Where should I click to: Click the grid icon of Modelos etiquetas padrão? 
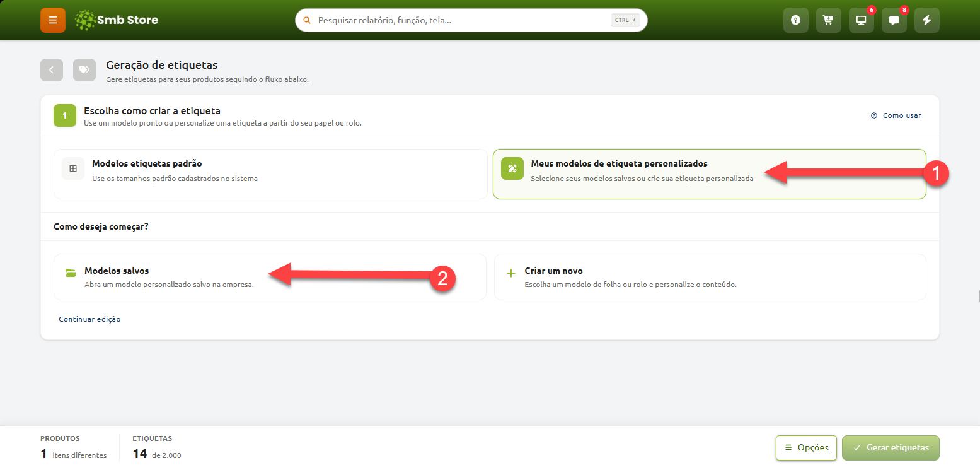click(73, 168)
